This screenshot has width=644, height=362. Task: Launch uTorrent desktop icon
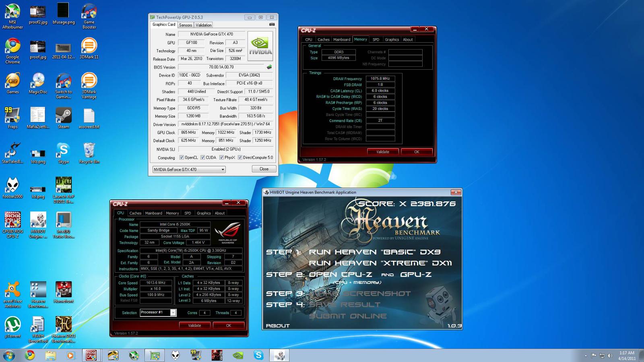click(x=12, y=327)
